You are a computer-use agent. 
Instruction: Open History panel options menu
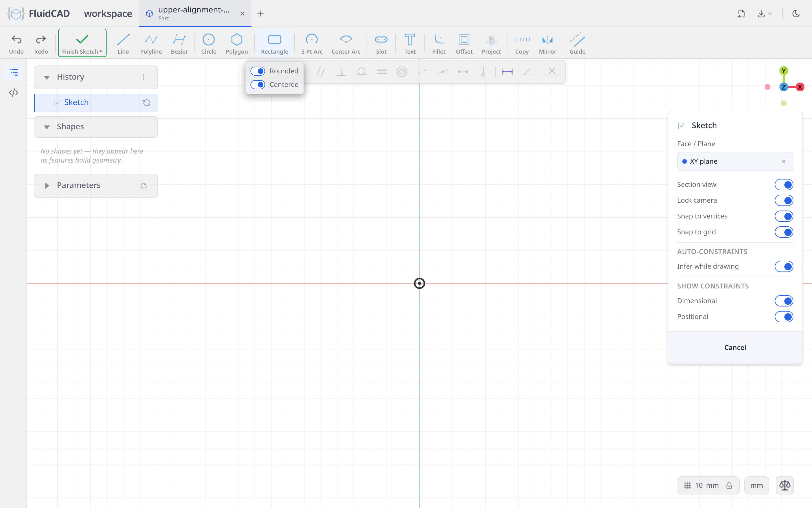tap(144, 77)
